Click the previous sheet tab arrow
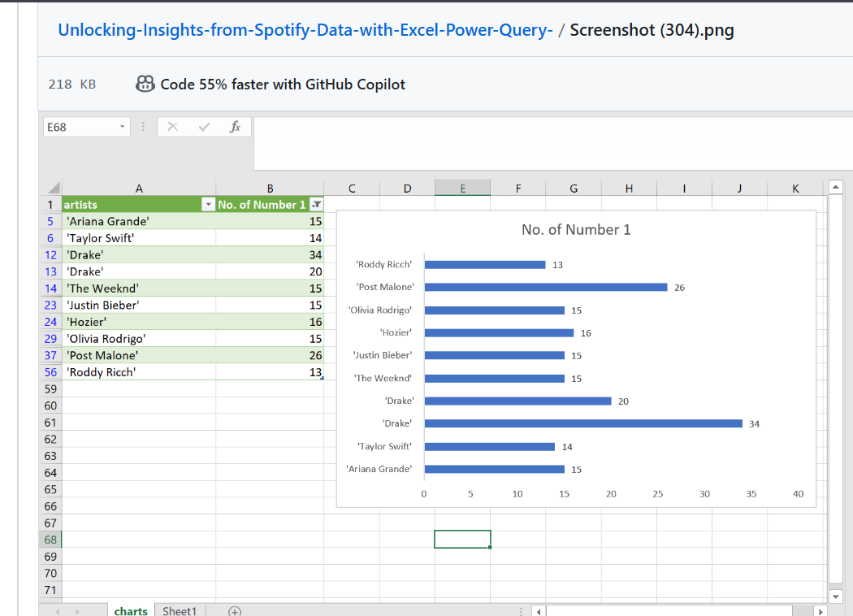 pos(58,612)
